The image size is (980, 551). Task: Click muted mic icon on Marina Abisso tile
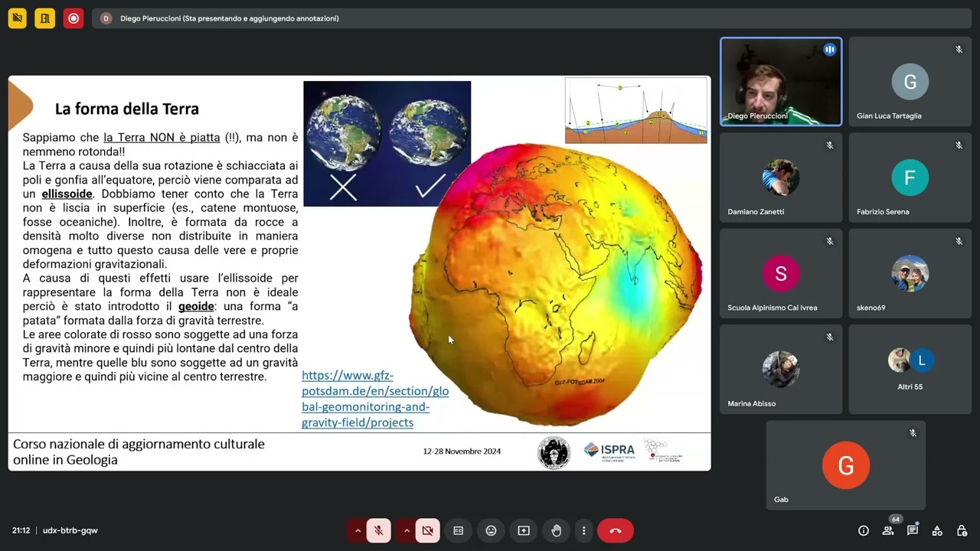point(829,337)
